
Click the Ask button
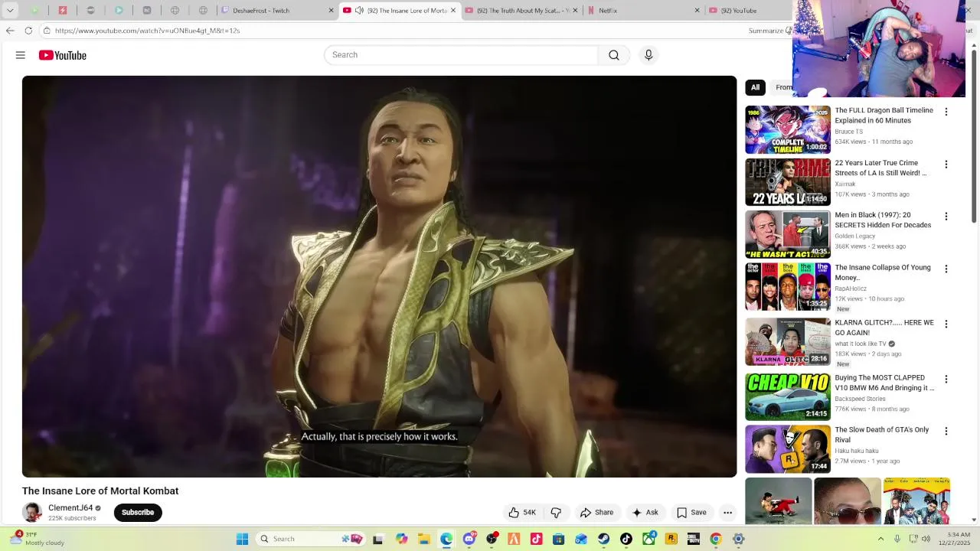point(645,513)
